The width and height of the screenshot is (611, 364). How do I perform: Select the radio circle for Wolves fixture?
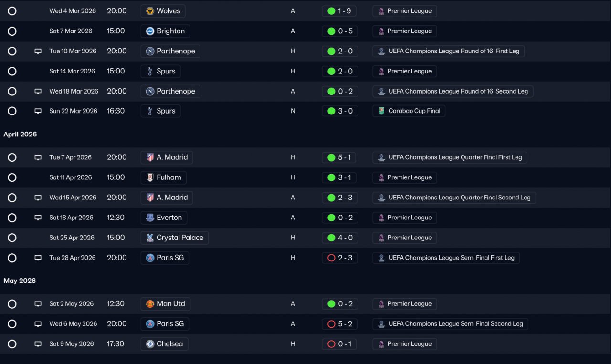pyautogui.click(x=12, y=11)
